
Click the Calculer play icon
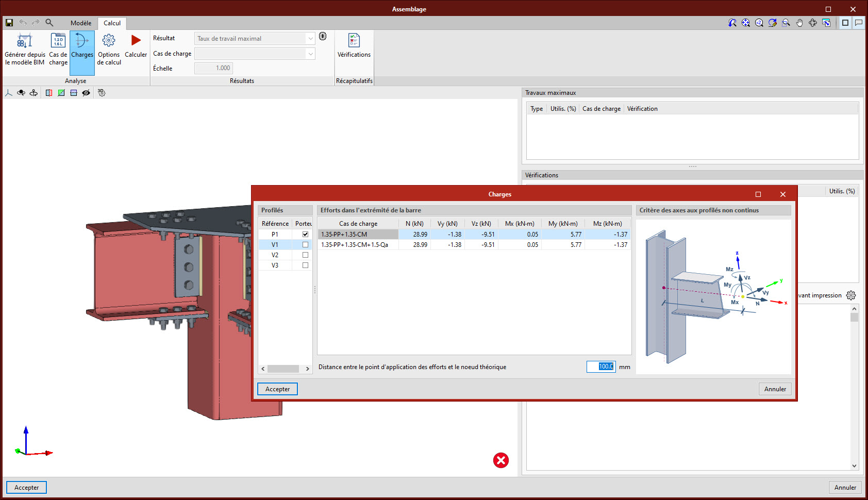[x=136, y=41]
